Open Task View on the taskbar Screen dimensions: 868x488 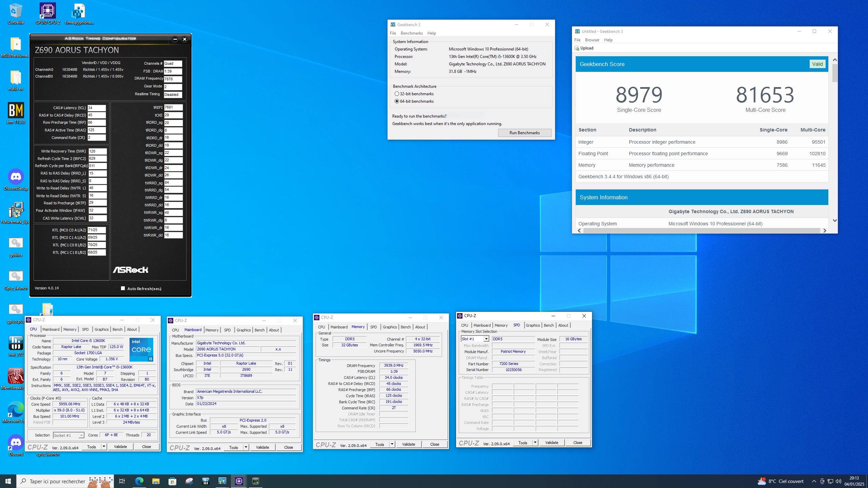[x=122, y=481]
